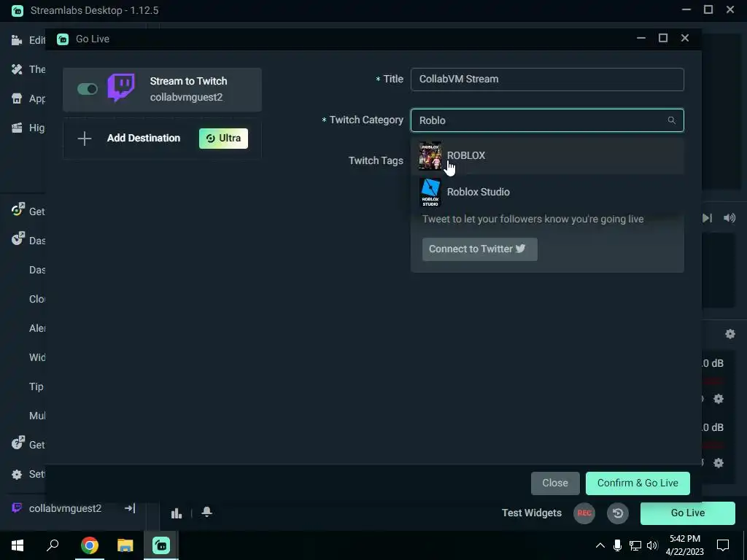The height and width of the screenshot is (560, 747).
Task: Open the App Store icon in sidebar
Action: pos(17,98)
